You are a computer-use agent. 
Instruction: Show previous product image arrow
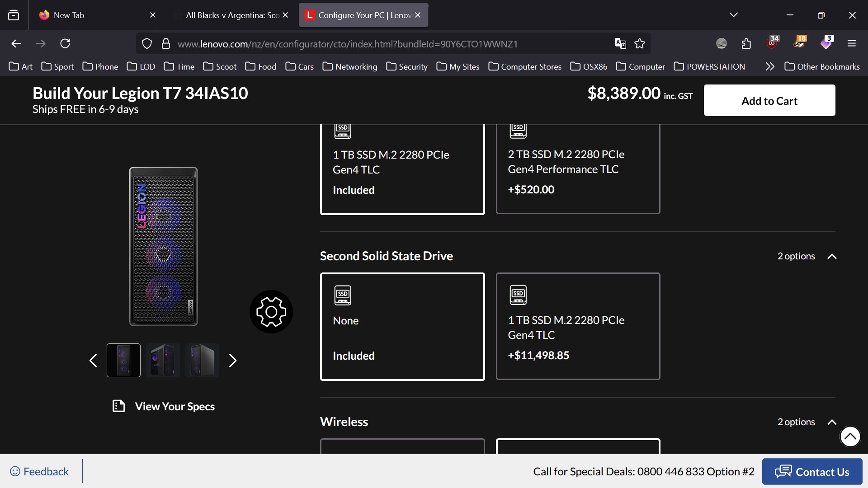click(94, 360)
